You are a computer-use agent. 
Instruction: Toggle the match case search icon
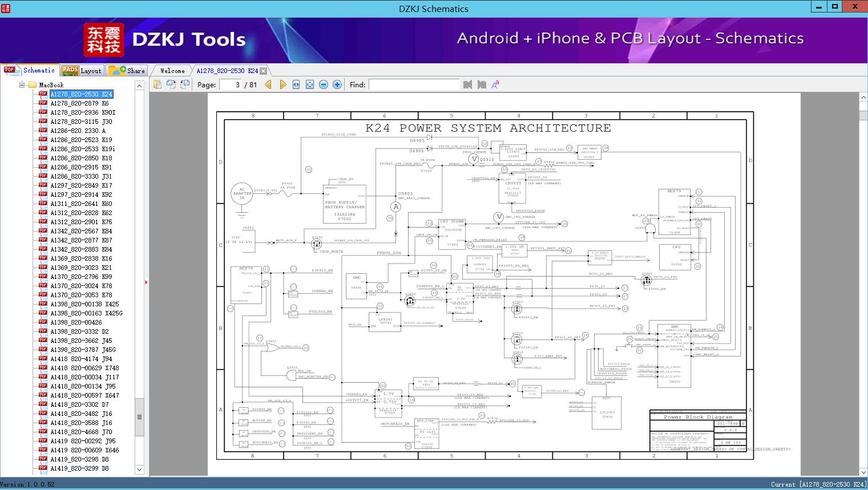(x=495, y=84)
